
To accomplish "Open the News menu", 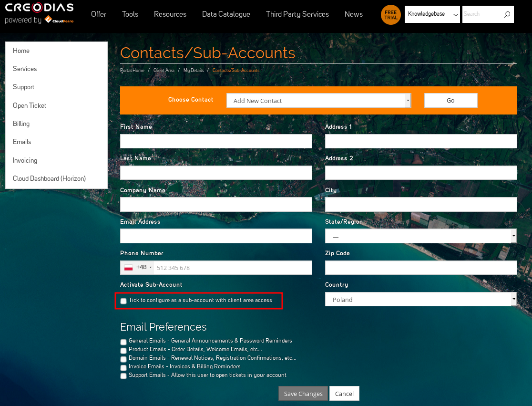I will [x=354, y=14].
